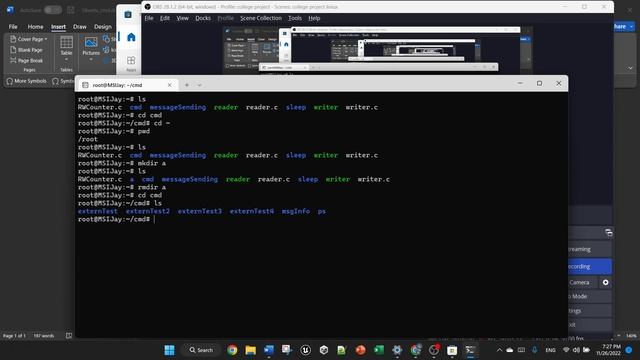Screen dimensions: 640x360
Task: Click the OBS dock pop-out icon
Action: click(609, 233)
